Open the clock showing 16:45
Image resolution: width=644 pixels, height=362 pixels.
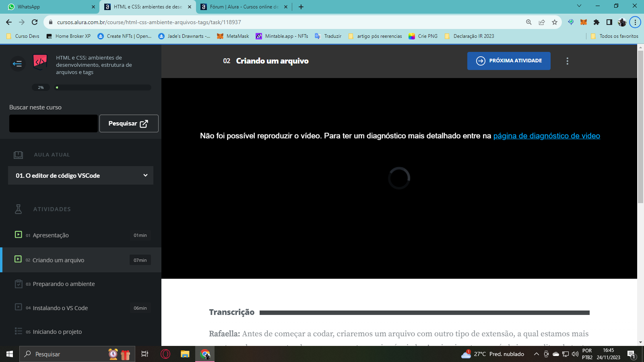coord(609,354)
